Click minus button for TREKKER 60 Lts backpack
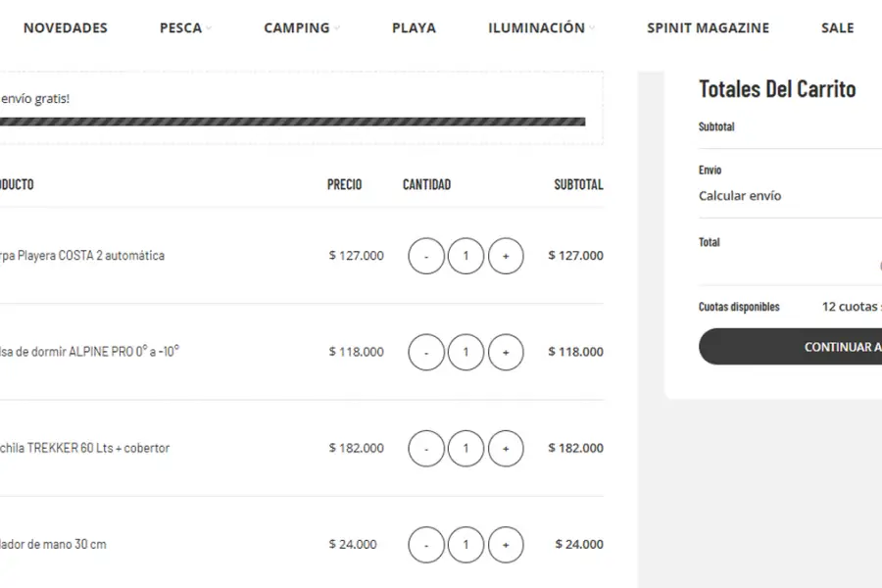Viewport: 882px width, 588px height. tap(426, 448)
